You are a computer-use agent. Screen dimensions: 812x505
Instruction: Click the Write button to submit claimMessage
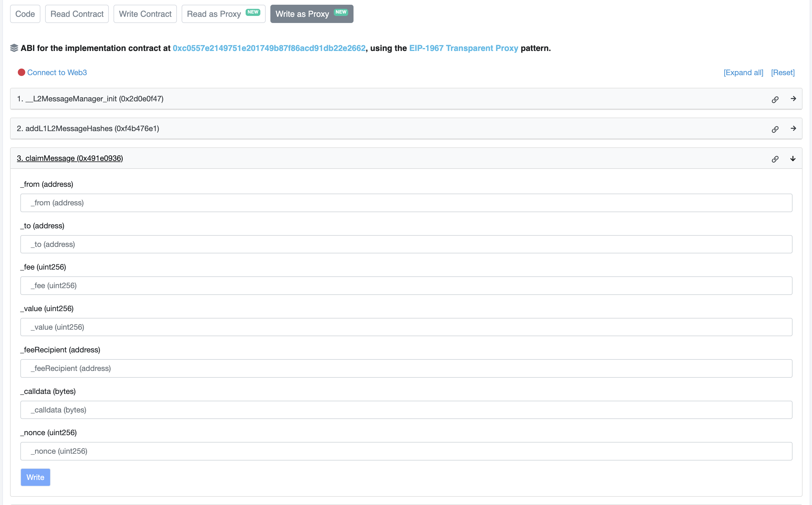coord(35,477)
